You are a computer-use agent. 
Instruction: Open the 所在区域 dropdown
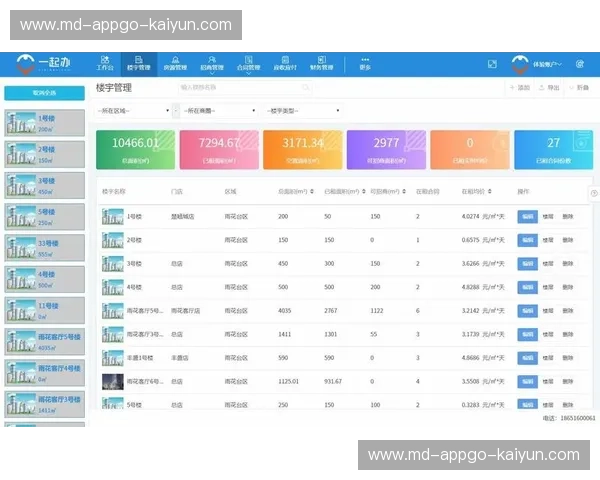[133, 111]
